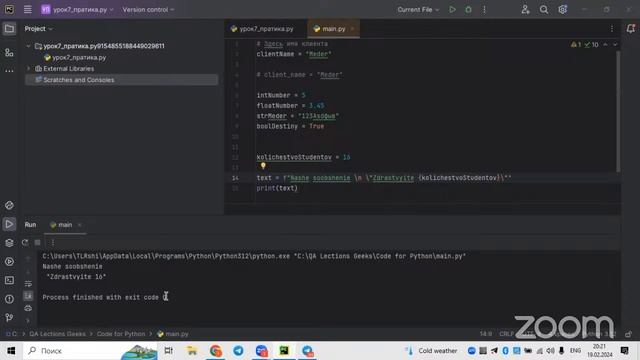Expand the External Libraries node

[28, 69]
